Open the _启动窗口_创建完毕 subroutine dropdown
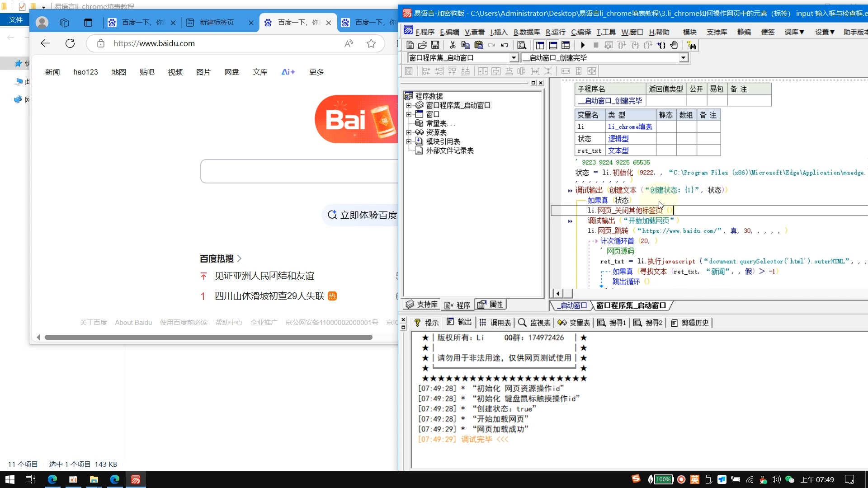This screenshot has width=868, height=488. click(684, 58)
